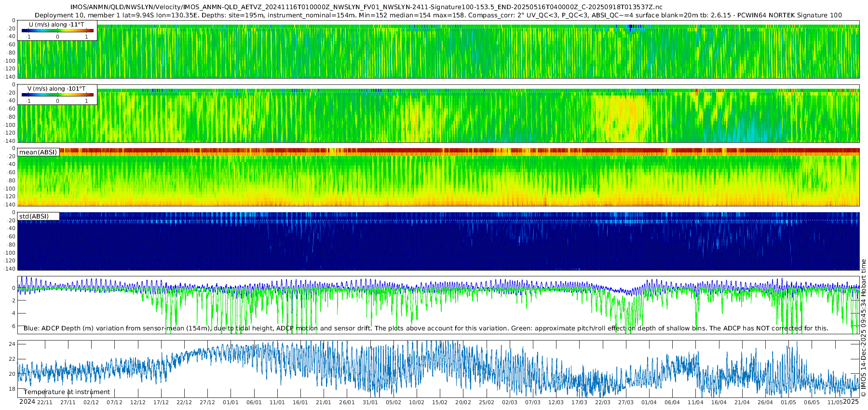Click the vertical '© IMOS 14-Dec-2025' timestamp text
The width and height of the screenshot is (868, 410).
point(863,328)
